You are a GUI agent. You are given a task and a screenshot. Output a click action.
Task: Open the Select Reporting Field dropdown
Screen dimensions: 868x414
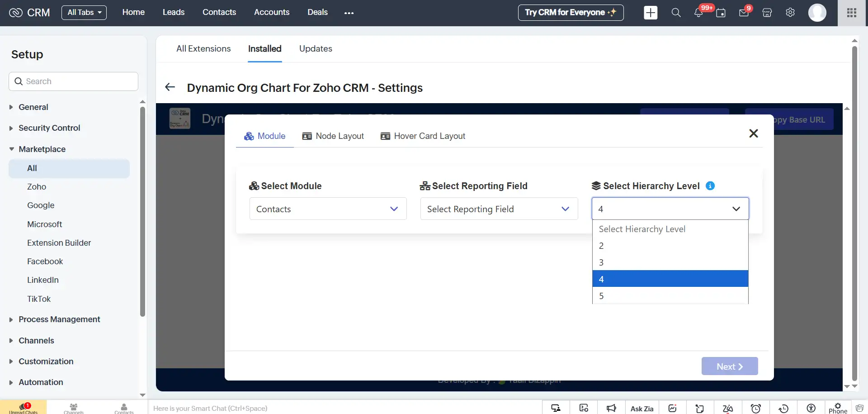(x=499, y=209)
